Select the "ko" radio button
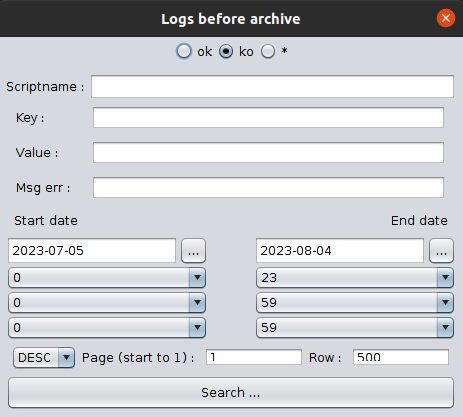 pyautogui.click(x=226, y=51)
